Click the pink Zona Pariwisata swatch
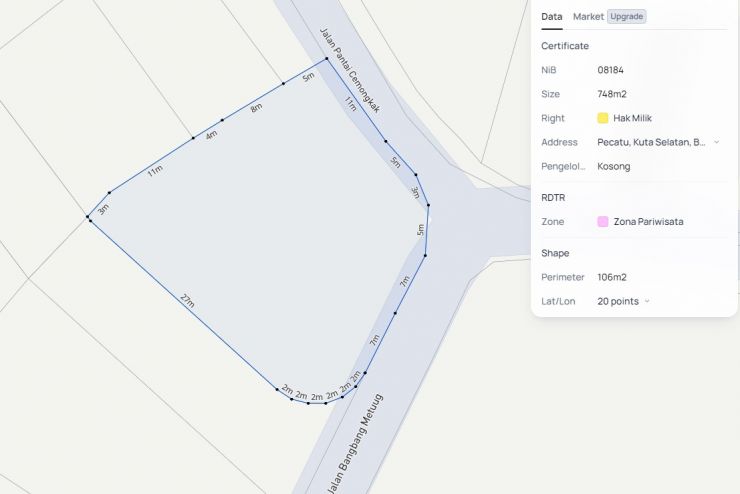Image resolution: width=740 pixels, height=494 pixels. point(603,221)
